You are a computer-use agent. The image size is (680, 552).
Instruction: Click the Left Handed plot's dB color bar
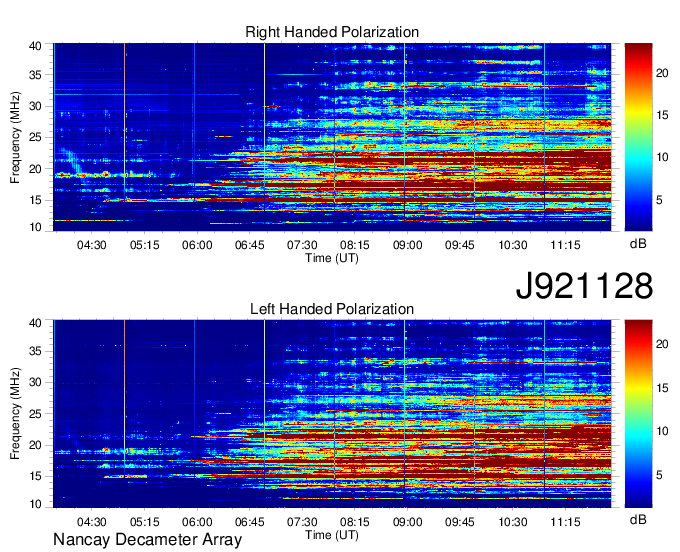point(638,414)
